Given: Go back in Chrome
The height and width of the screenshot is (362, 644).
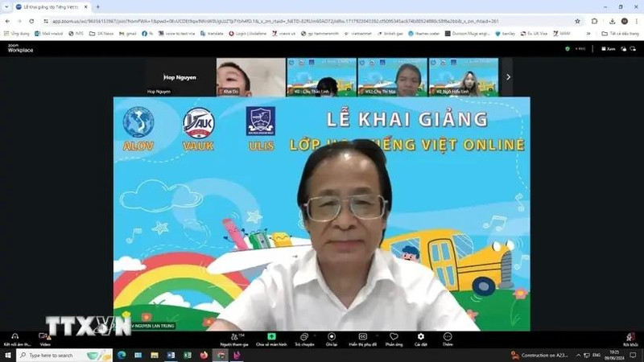Looking at the screenshot, I should pos(7,21).
